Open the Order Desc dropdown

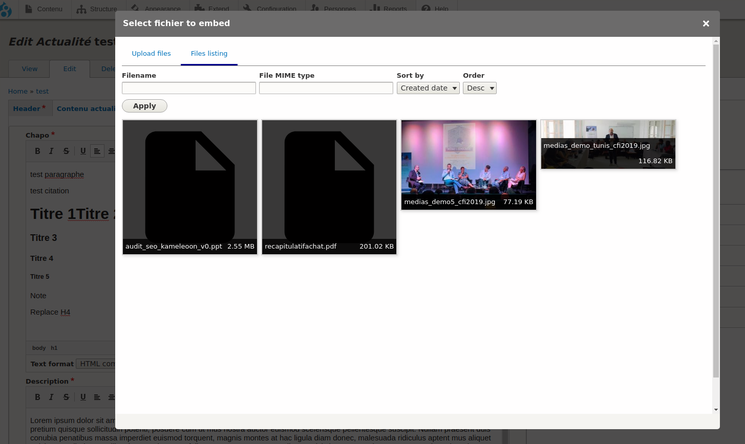(x=479, y=88)
